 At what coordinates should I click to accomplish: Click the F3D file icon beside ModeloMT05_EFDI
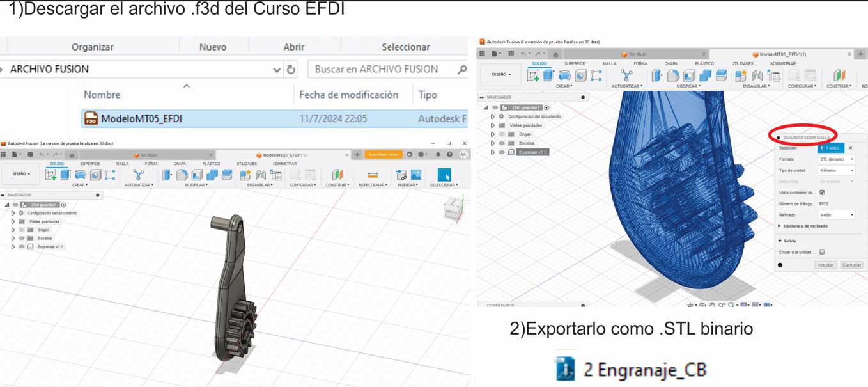[90, 119]
